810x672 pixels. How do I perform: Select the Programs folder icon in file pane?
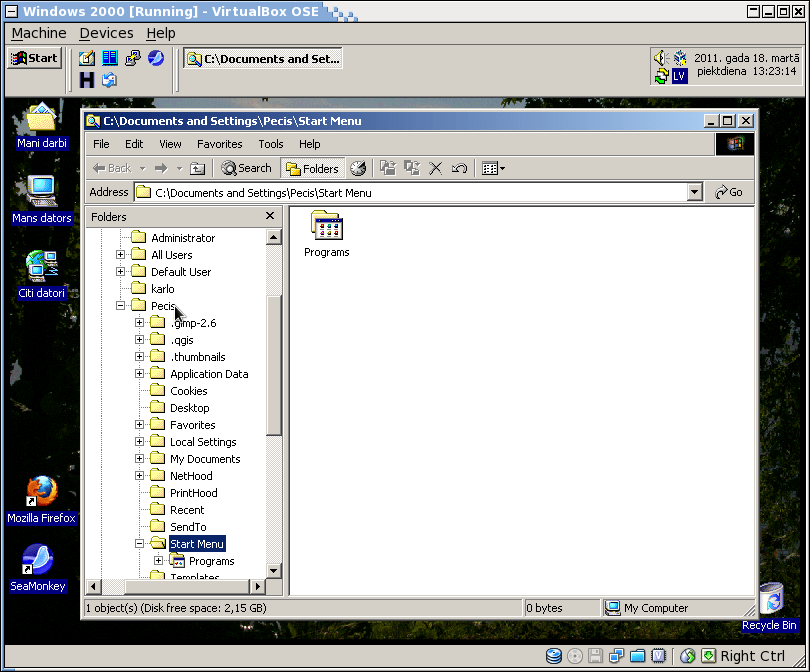pos(326,233)
